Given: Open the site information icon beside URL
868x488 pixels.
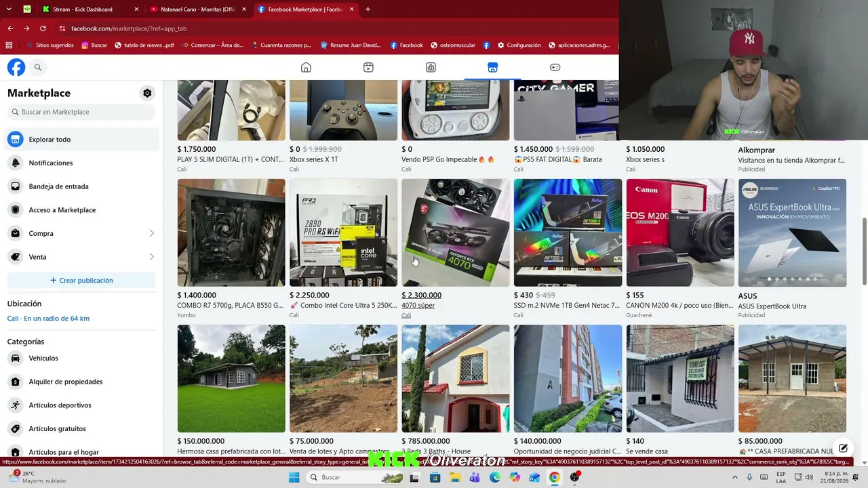Looking at the screenshot, I should click(62, 28).
